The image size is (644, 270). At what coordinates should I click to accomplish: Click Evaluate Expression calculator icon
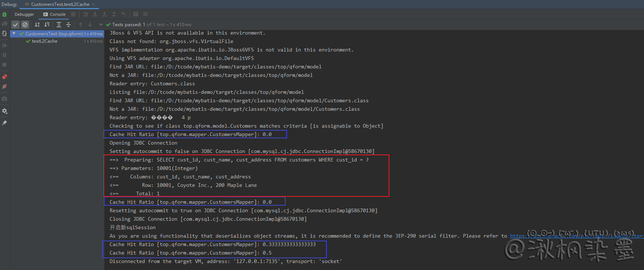point(136,14)
